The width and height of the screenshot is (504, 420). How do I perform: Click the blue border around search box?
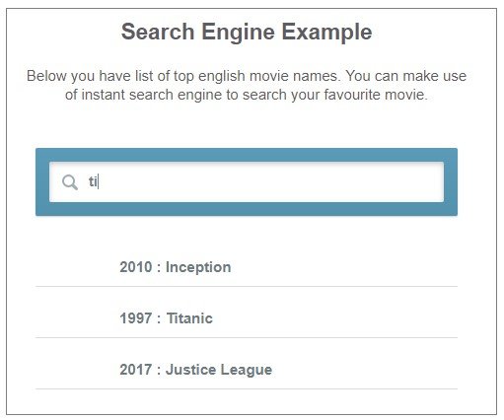(x=247, y=155)
